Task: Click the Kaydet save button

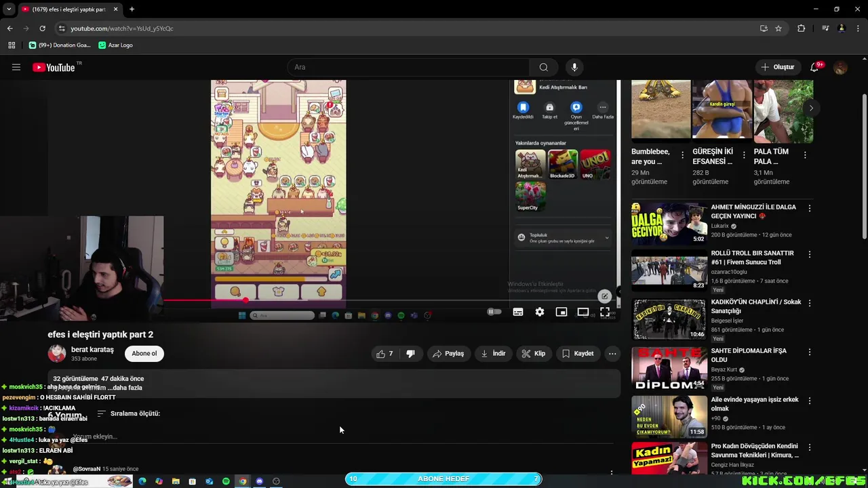Action: pos(578,353)
